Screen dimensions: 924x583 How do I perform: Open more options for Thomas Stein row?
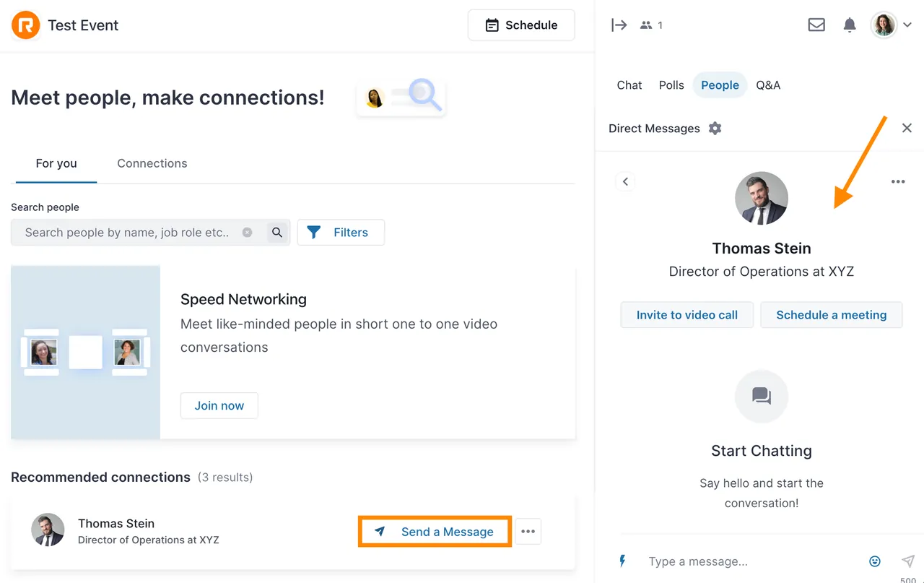[x=528, y=532]
